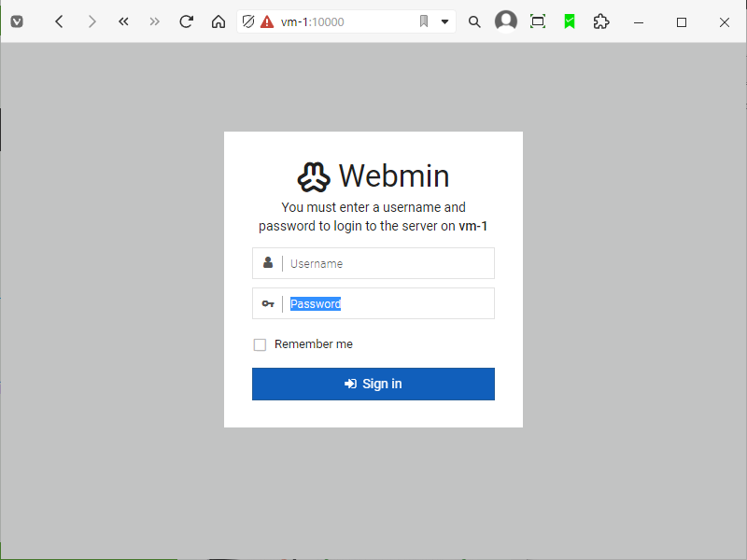747x560 pixels.
Task: Click the Sign in button
Action: click(x=373, y=384)
